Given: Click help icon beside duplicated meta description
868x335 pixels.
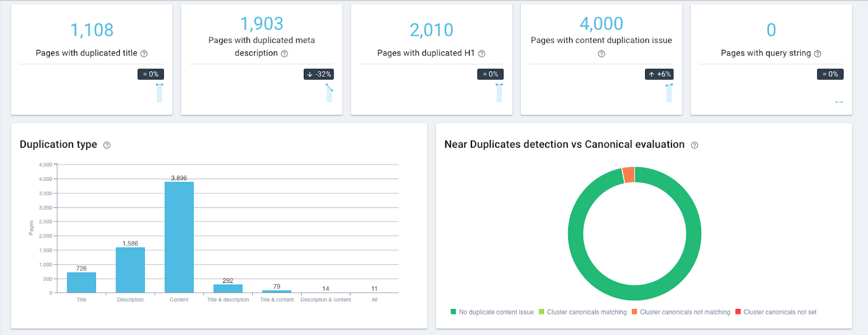Looking at the screenshot, I should pos(284,54).
